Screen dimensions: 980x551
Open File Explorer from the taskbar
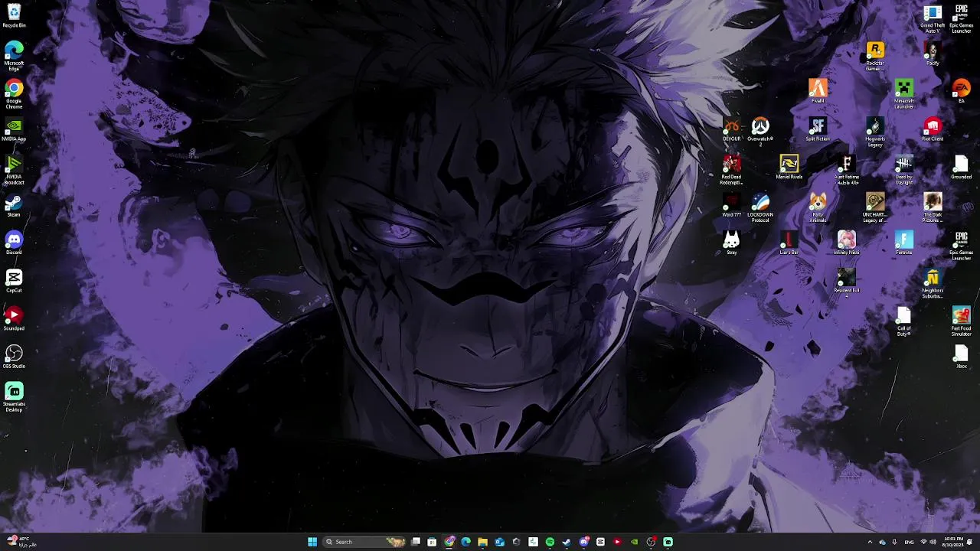click(482, 542)
